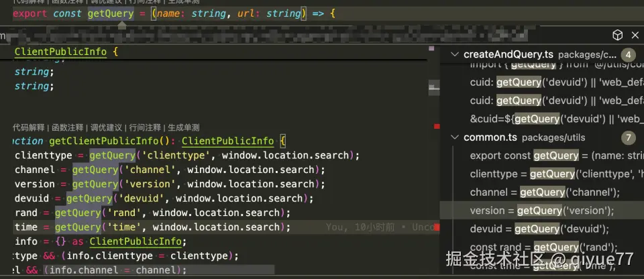Click getQuery on the 'version' code line
This screenshot has width=644, height=279.
click(95, 184)
